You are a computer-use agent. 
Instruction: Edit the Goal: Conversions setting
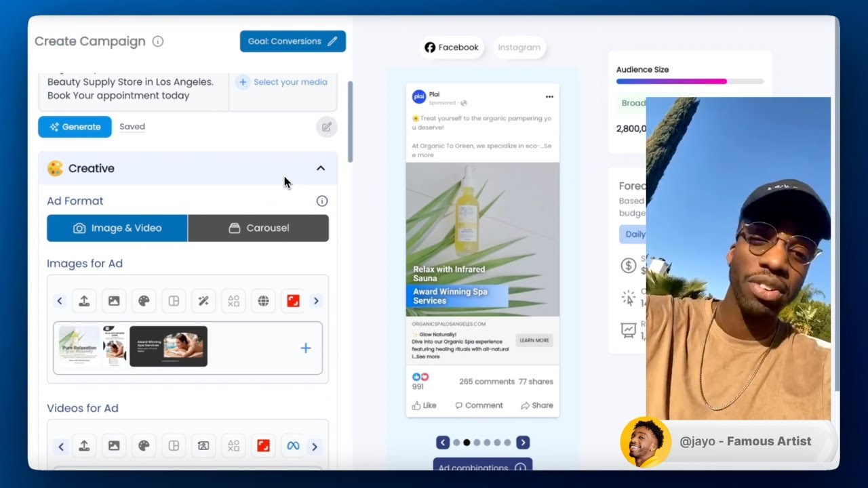pyautogui.click(x=292, y=41)
